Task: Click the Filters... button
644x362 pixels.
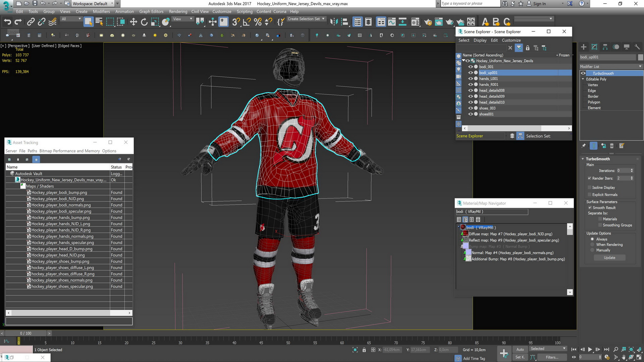Action: [x=552, y=357]
